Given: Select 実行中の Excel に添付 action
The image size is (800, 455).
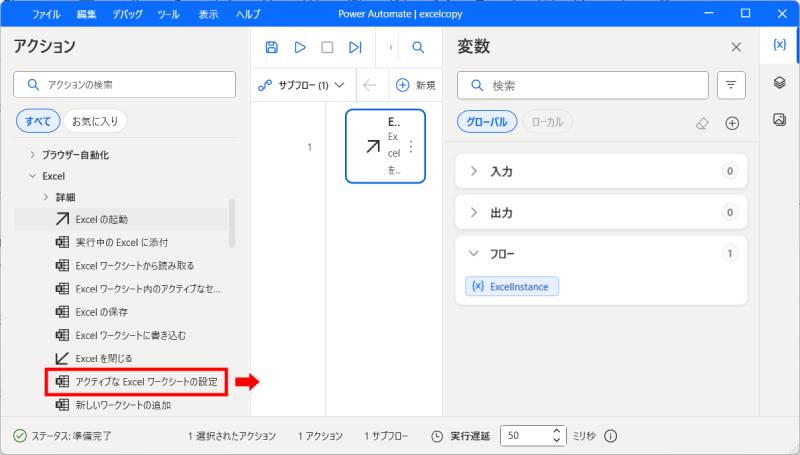Looking at the screenshot, I should click(120, 242).
